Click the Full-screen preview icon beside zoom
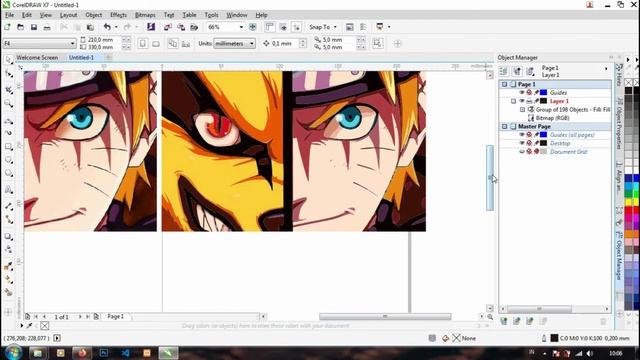Screen dimensions: 640x360 click(253, 27)
